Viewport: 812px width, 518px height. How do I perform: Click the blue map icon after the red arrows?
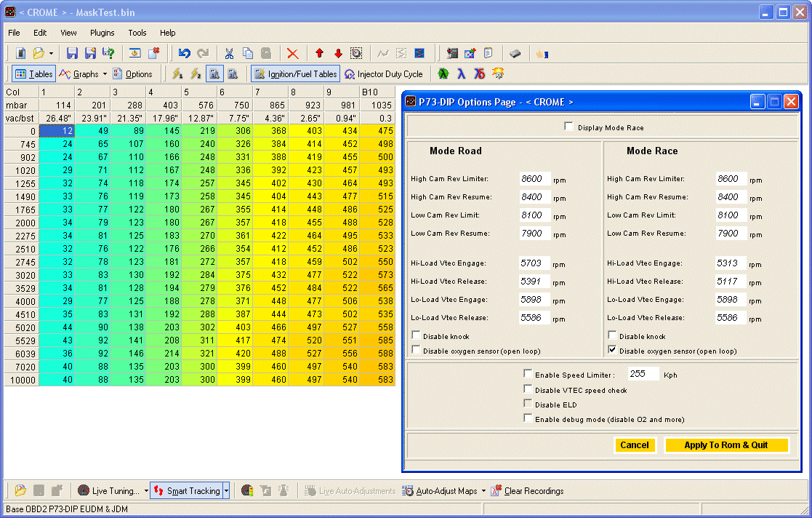[419, 53]
